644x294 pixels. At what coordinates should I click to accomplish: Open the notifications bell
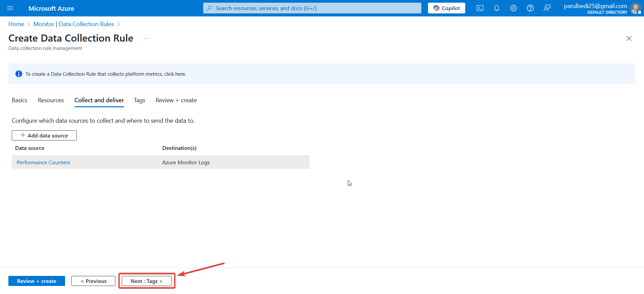497,8
